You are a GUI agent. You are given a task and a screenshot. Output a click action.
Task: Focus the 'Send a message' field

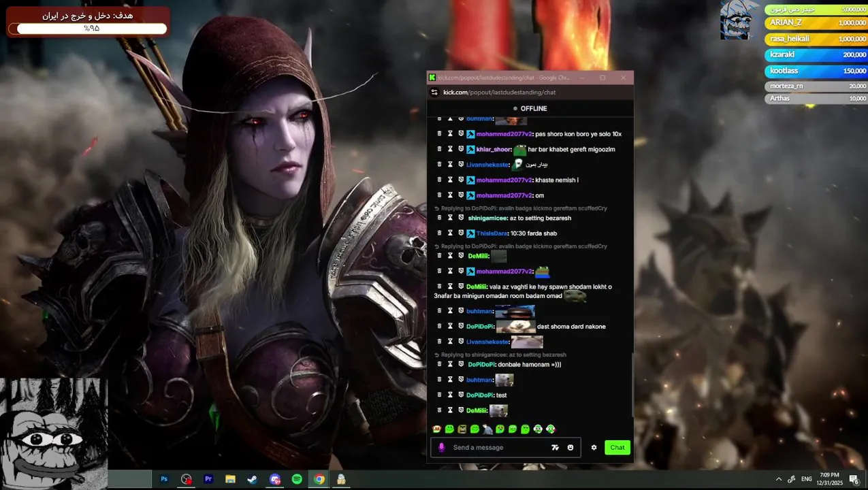pyautogui.click(x=505, y=447)
